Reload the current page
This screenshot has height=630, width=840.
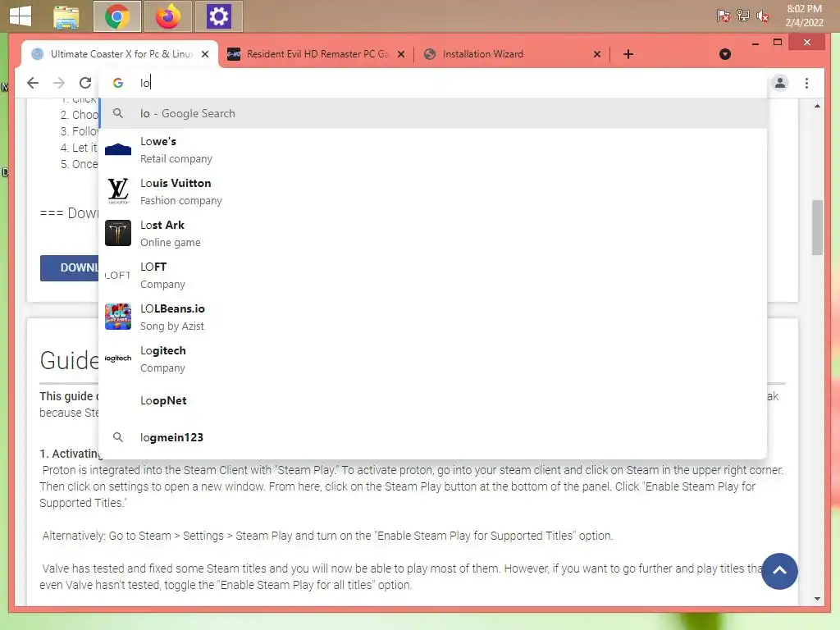pyautogui.click(x=85, y=83)
